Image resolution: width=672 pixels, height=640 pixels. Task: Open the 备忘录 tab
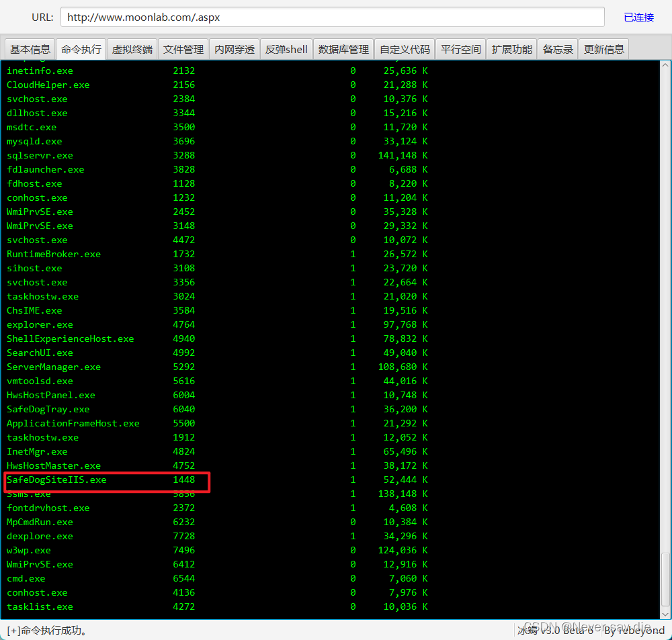[x=558, y=49]
